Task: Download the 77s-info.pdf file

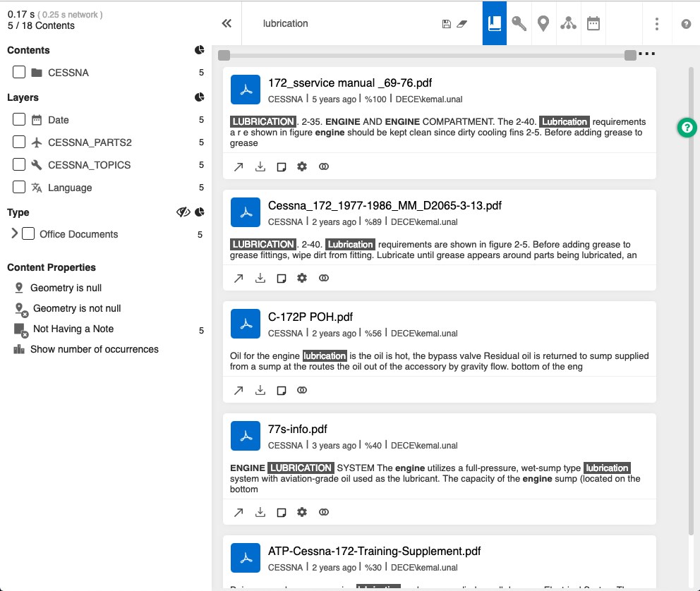Action: 260,513
